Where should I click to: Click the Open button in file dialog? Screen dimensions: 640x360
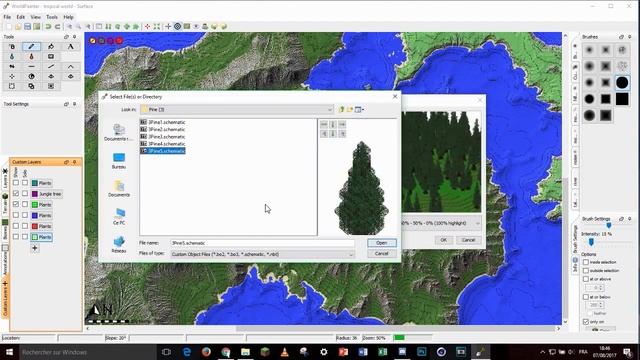click(x=381, y=243)
